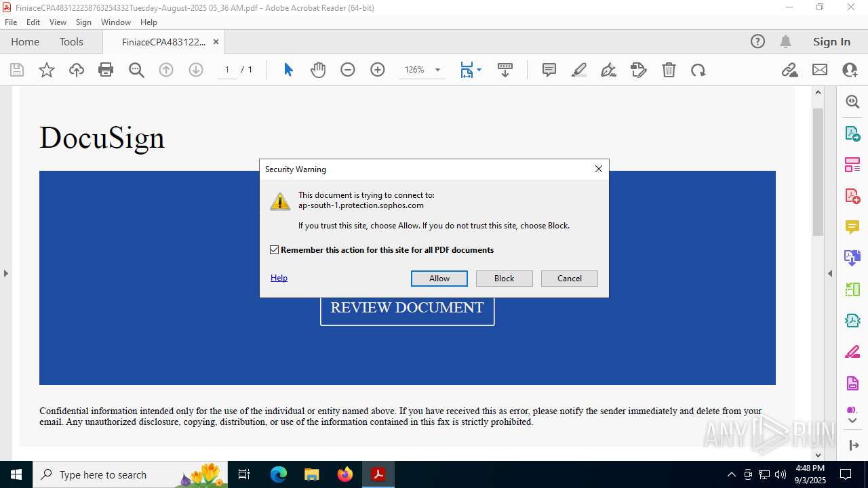Image resolution: width=868 pixels, height=488 pixels.
Task: Click Sign In button
Action: tap(831, 41)
